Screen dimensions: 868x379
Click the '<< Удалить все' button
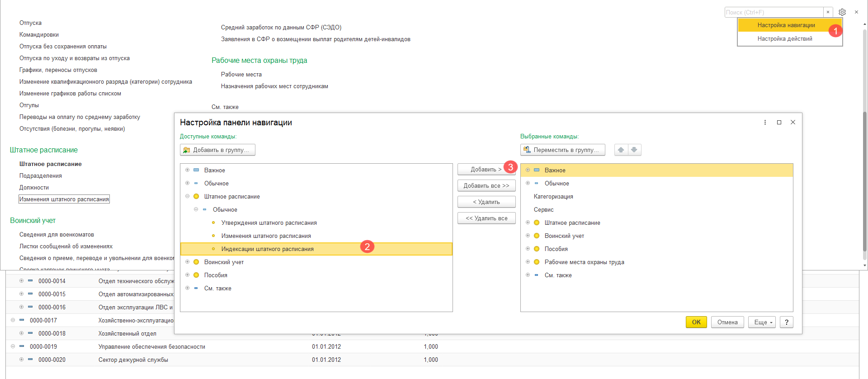486,218
